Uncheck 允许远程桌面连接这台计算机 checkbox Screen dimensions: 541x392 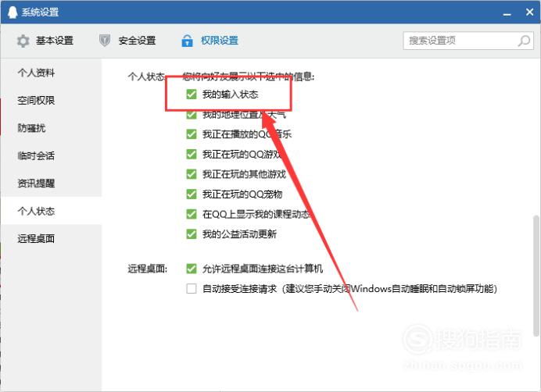(x=191, y=269)
